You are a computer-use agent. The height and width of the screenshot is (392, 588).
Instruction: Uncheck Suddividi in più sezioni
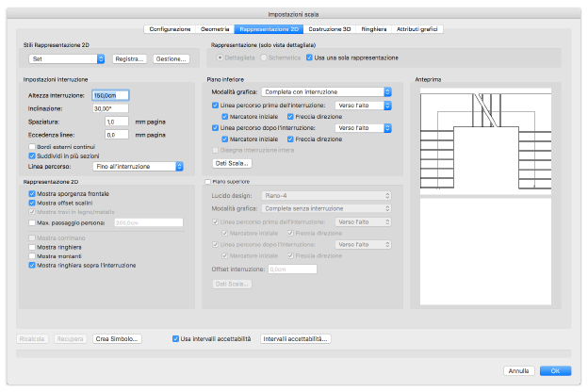point(32,156)
